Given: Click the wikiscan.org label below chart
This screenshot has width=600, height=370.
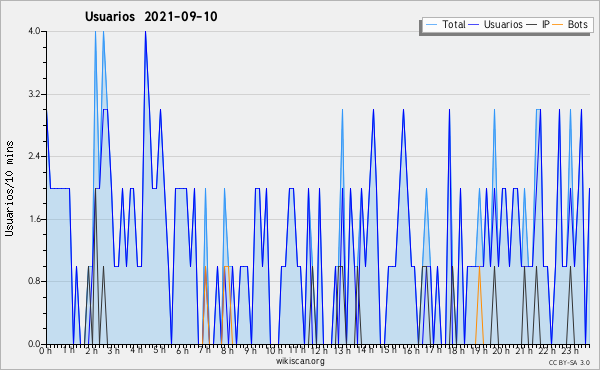Looking at the screenshot, I should 300,361.
